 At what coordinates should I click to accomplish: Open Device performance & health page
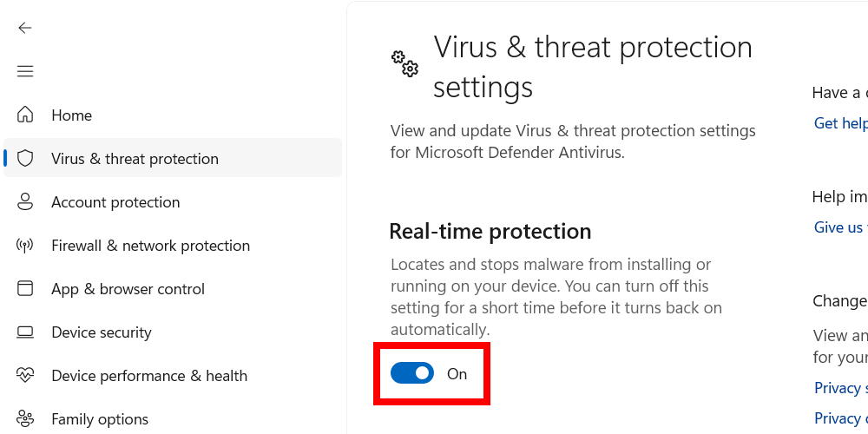(x=149, y=376)
